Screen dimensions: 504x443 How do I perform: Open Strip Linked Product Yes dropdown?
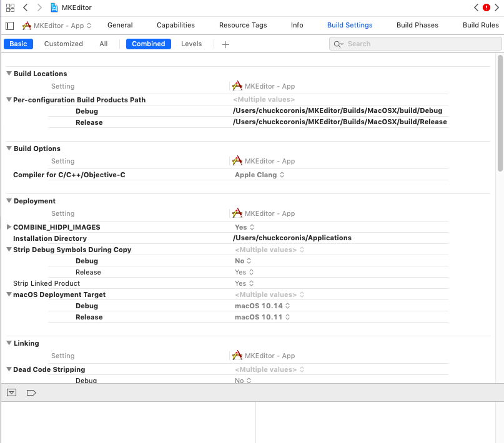pos(244,283)
